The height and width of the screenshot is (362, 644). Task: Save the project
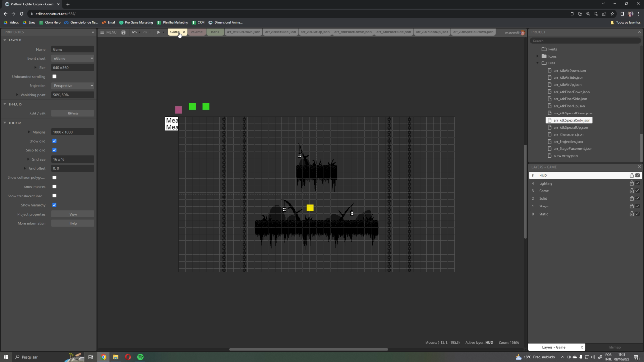pos(124,32)
